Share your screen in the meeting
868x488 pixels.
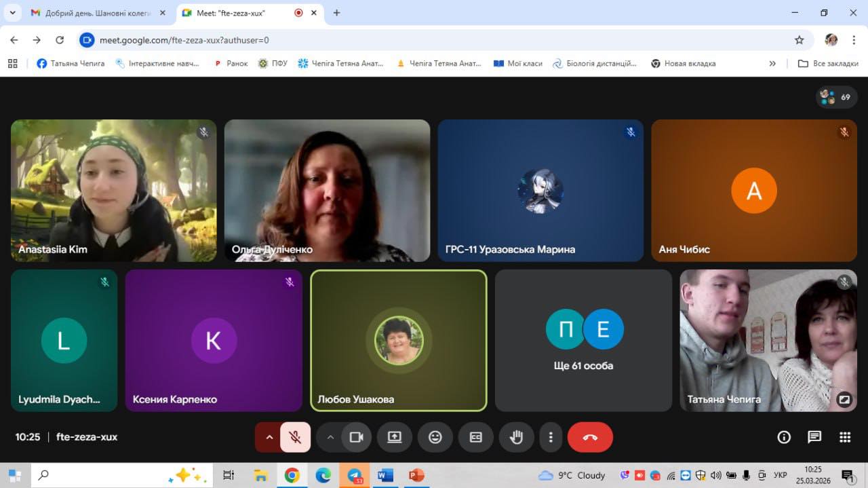click(395, 438)
